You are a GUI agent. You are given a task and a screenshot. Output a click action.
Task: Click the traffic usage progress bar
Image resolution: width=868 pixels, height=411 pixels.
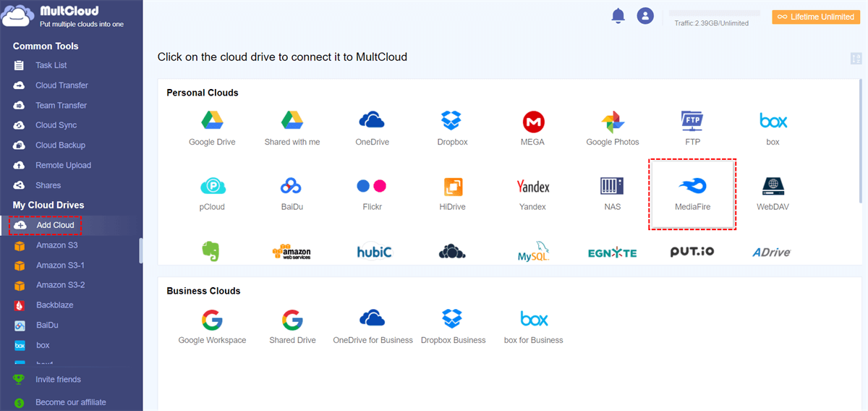(715, 13)
